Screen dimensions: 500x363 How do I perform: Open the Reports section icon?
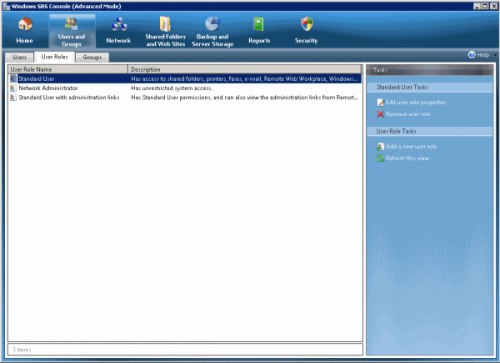tap(259, 25)
